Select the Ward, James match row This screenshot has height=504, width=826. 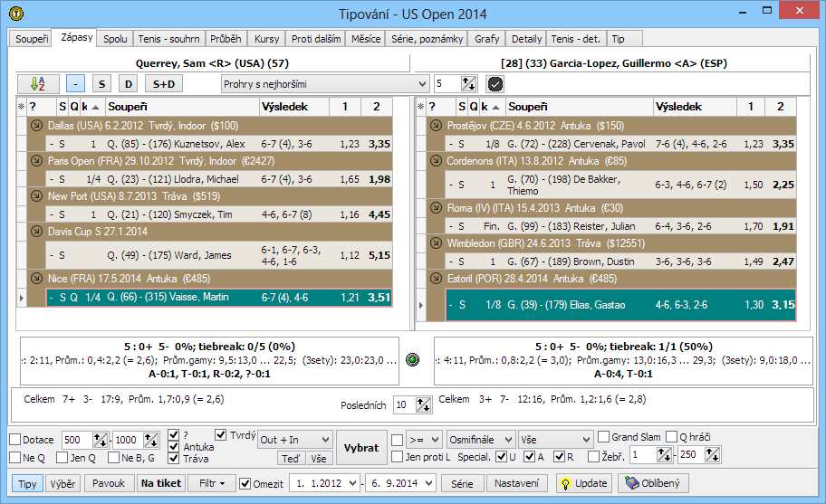point(219,255)
